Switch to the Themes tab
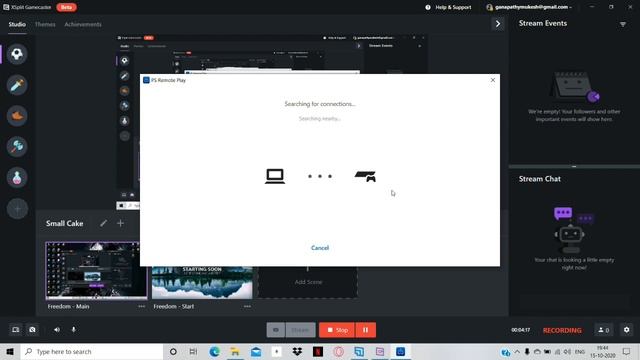The height and width of the screenshot is (360, 640). (x=45, y=24)
